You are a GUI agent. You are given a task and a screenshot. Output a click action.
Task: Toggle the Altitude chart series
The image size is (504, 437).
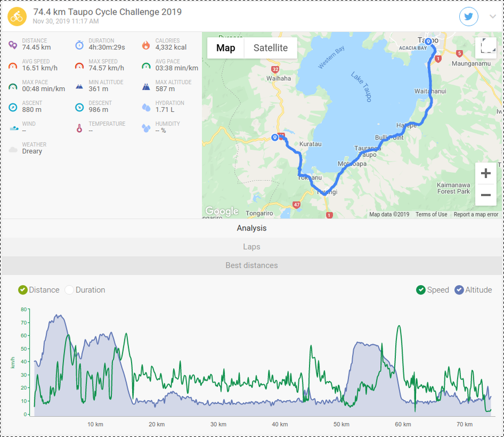[473, 290]
